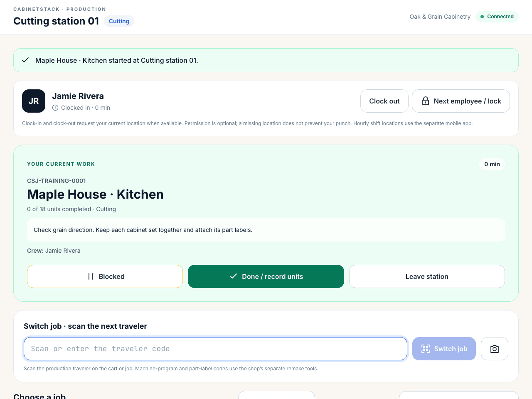Focus the traveler code input field
532x399 pixels.
(x=215, y=349)
